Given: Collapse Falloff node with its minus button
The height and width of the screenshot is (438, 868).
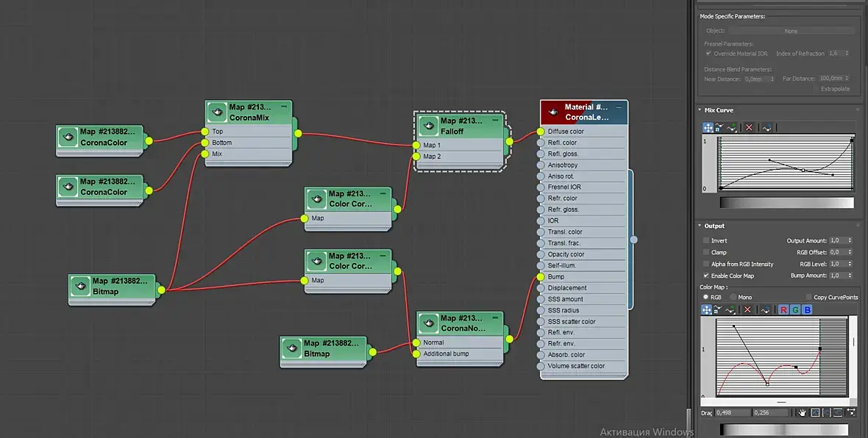Looking at the screenshot, I should pyautogui.click(x=496, y=120).
